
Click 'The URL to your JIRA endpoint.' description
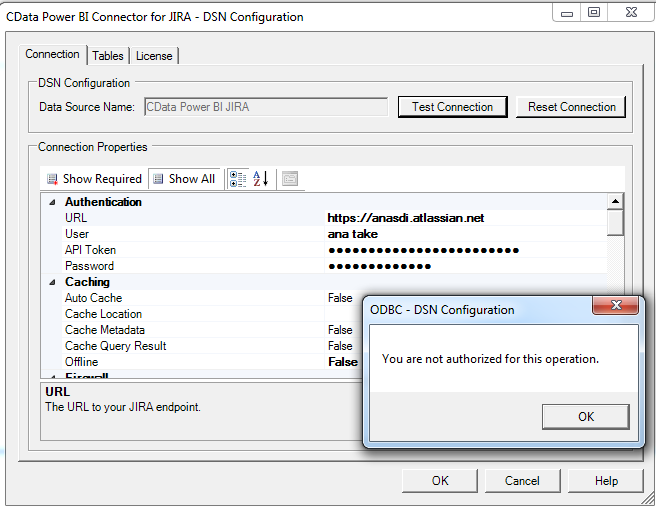(x=123, y=407)
